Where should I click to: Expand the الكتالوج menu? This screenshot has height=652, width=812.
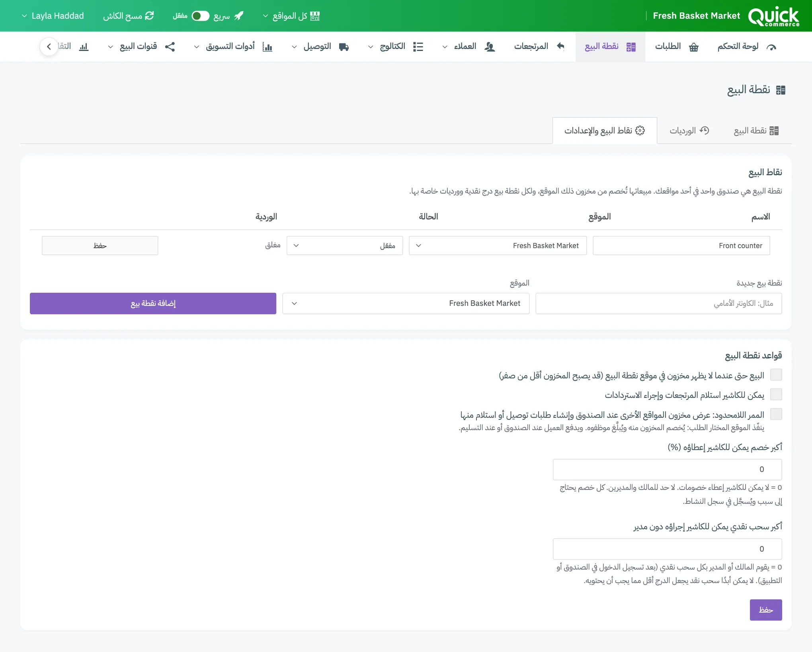click(395, 47)
